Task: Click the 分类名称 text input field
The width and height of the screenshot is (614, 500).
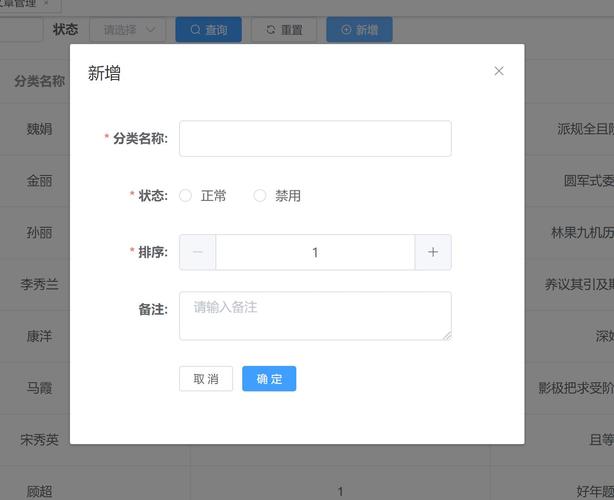Action: click(x=315, y=139)
